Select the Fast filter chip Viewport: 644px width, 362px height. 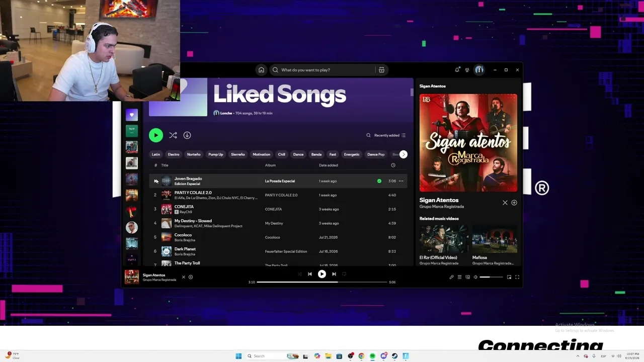pyautogui.click(x=333, y=154)
